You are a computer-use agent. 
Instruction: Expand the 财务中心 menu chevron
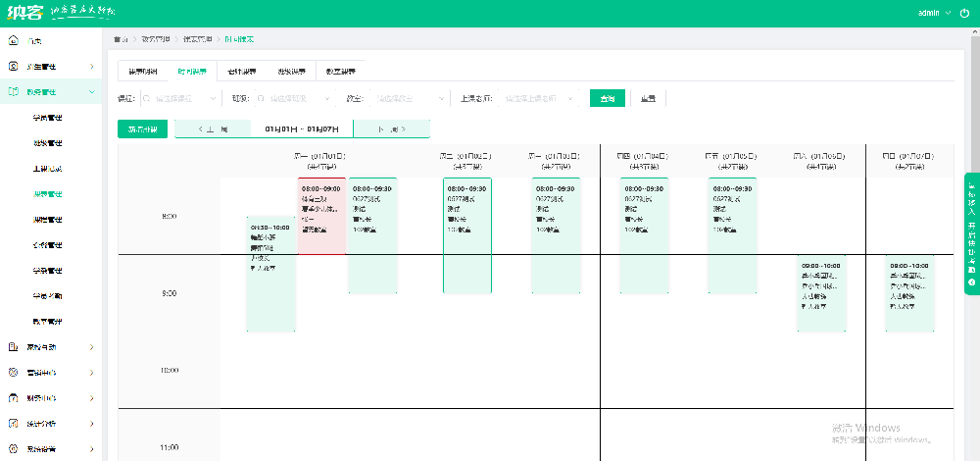pos(92,398)
